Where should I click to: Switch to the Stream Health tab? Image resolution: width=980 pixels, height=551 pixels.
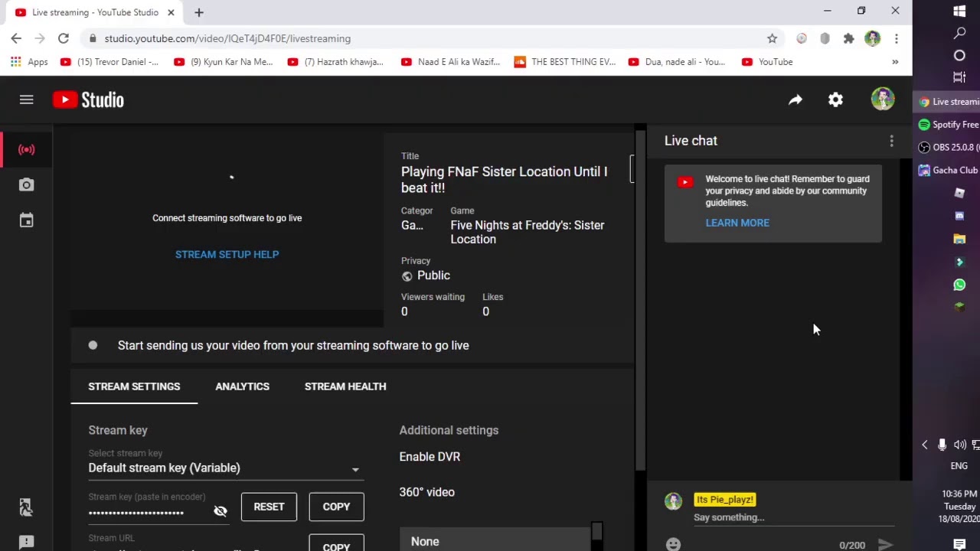tap(345, 386)
